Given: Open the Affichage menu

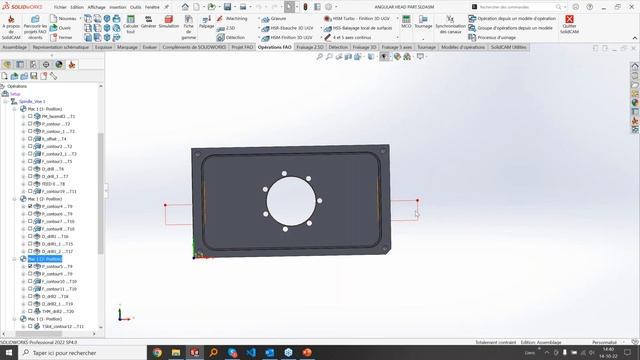Looking at the screenshot, I should coord(96,7).
